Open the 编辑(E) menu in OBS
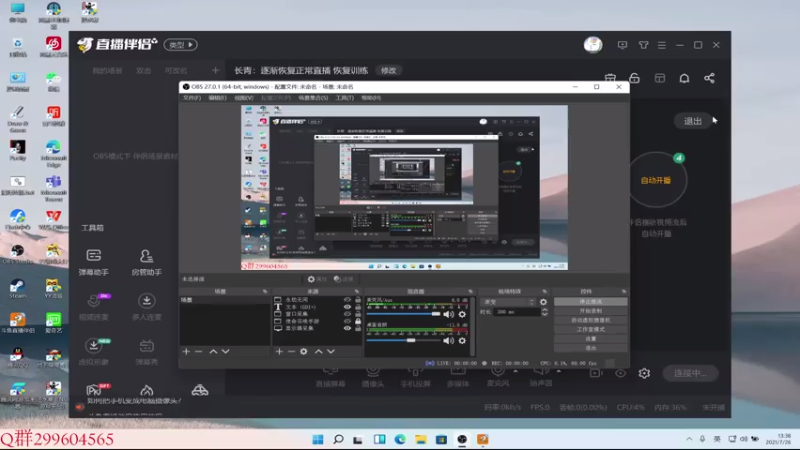Image resolution: width=800 pixels, height=450 pixels. [x=217, y=98]
